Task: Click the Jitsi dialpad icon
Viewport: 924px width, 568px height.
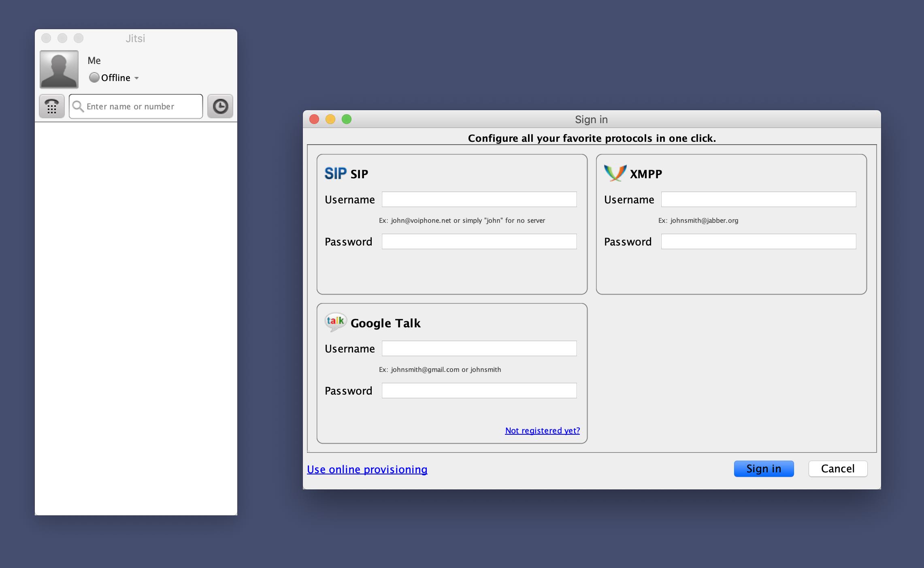Action: [51, 106]
